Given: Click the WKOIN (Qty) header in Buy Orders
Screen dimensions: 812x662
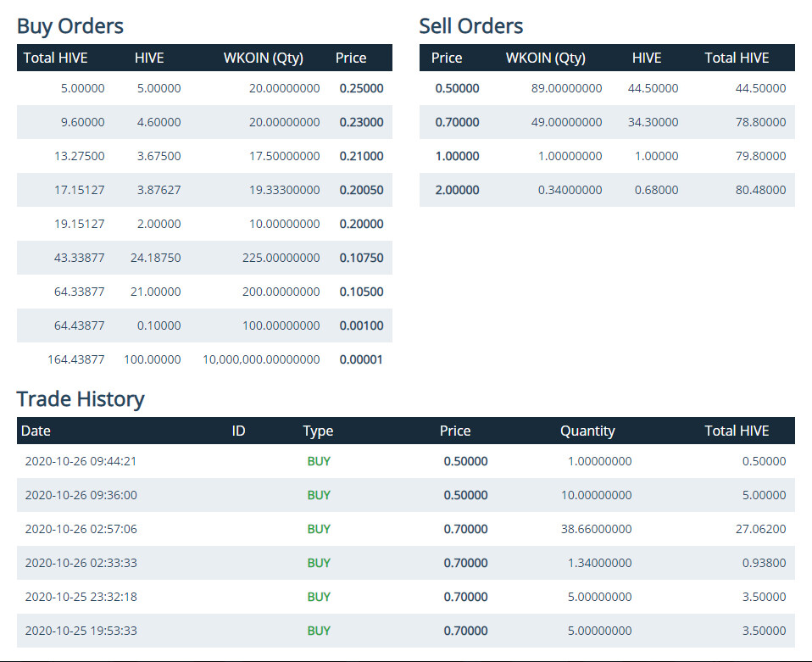Looking at the screenshot, I should coord(263,58).
